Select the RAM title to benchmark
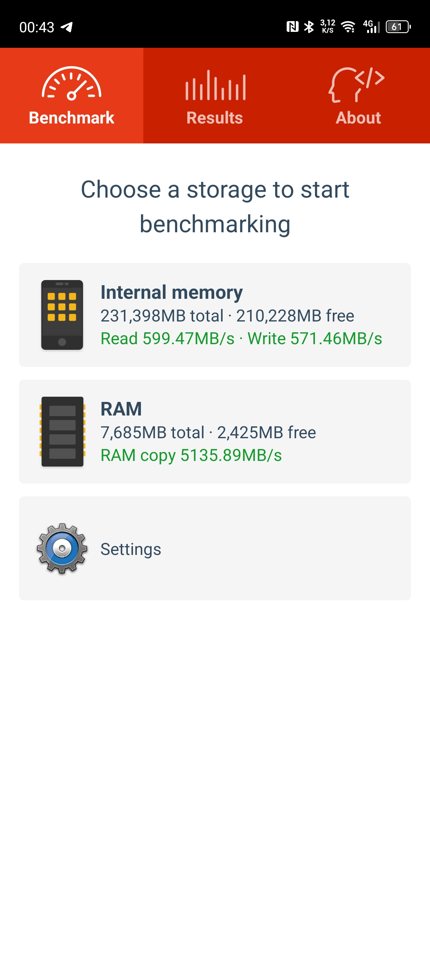The height and width of the screenshot is (980, 430). pos(121,409)
